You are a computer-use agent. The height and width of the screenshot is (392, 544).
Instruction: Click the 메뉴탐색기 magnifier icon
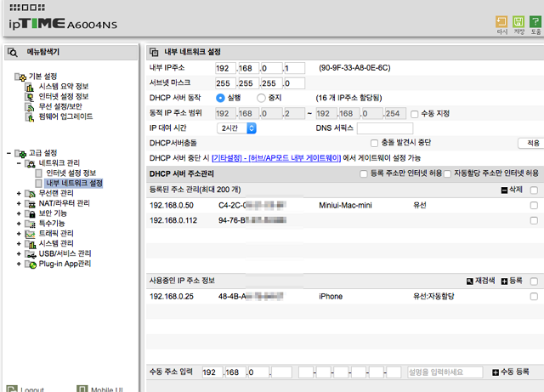point(13,53)
